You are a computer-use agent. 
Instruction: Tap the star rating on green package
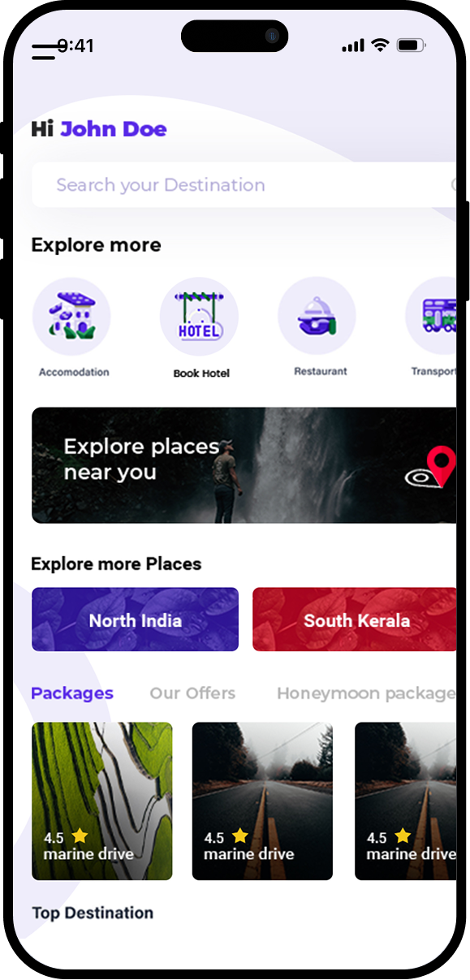(80, 835)
